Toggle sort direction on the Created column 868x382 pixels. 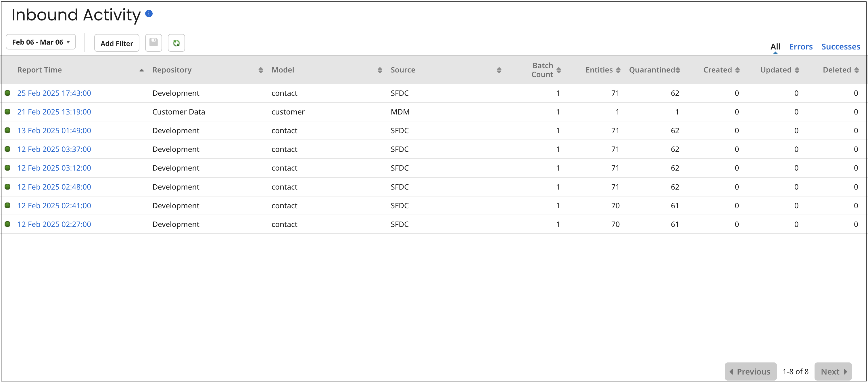(738, 70)
